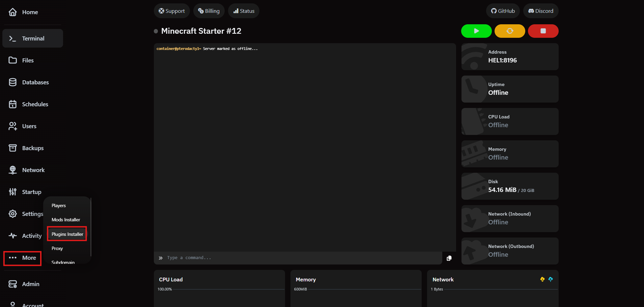Open Backups using the box icon
Image resolution: width=644 pixels, height=307 pixels.
12,148
